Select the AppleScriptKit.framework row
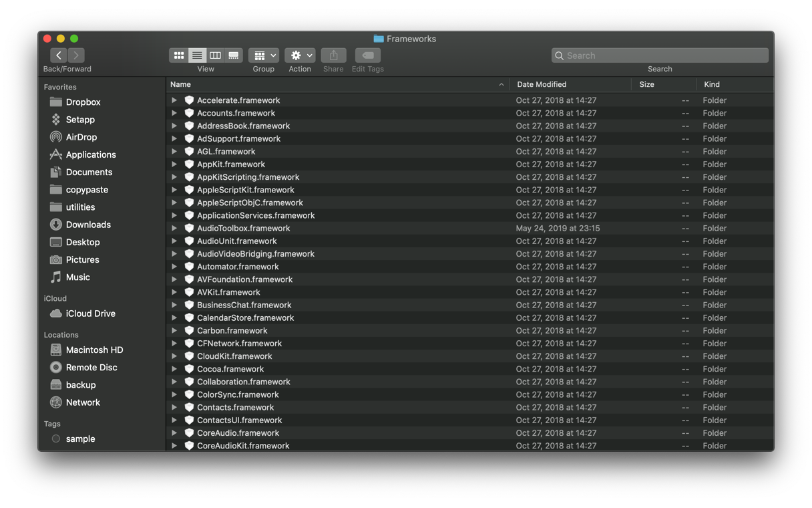Screen dimensions: 812x508 [470, 190]
